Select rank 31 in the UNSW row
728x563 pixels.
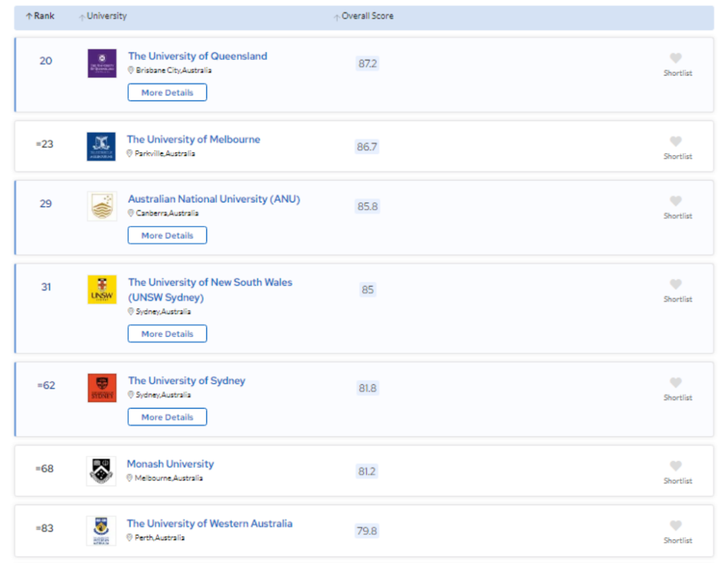tap(46, 287)
